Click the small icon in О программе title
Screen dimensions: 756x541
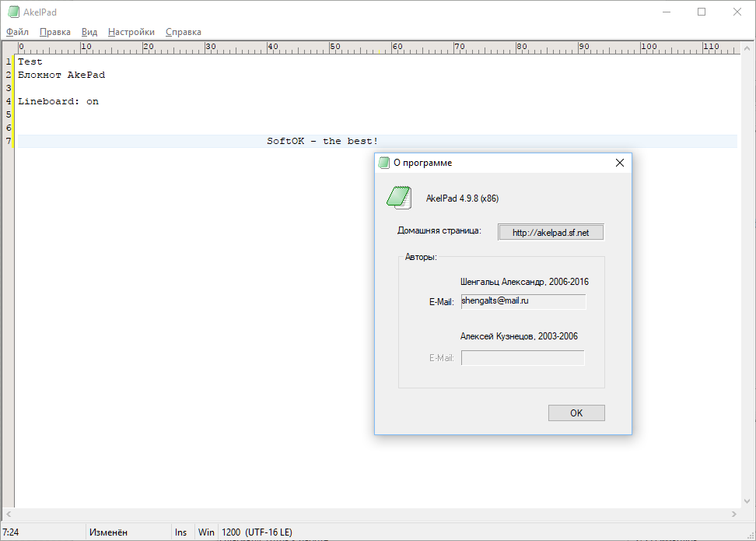[x=383, y=163]
